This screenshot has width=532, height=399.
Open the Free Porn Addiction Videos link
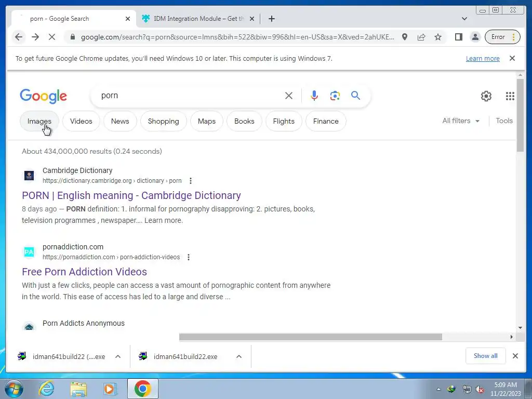coord(85,272)
